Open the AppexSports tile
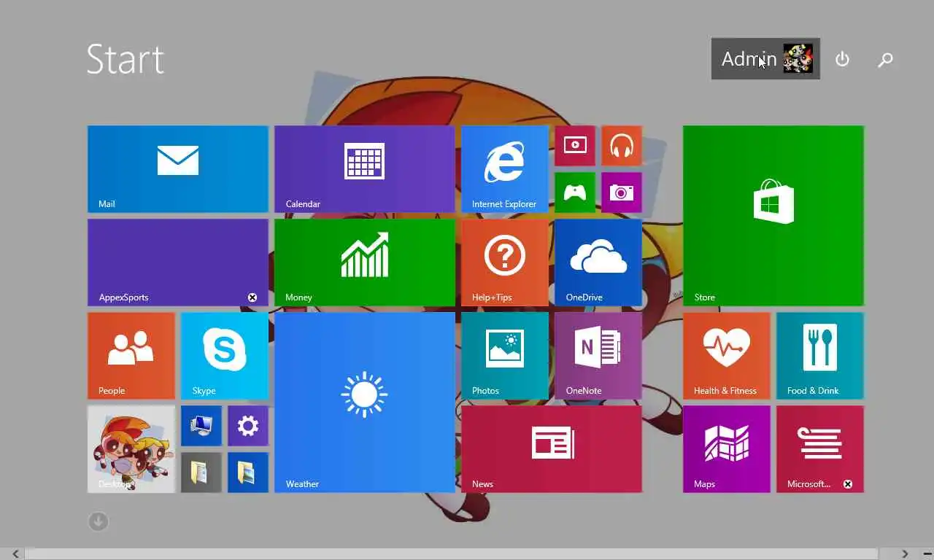 click(x=178, y=262)
